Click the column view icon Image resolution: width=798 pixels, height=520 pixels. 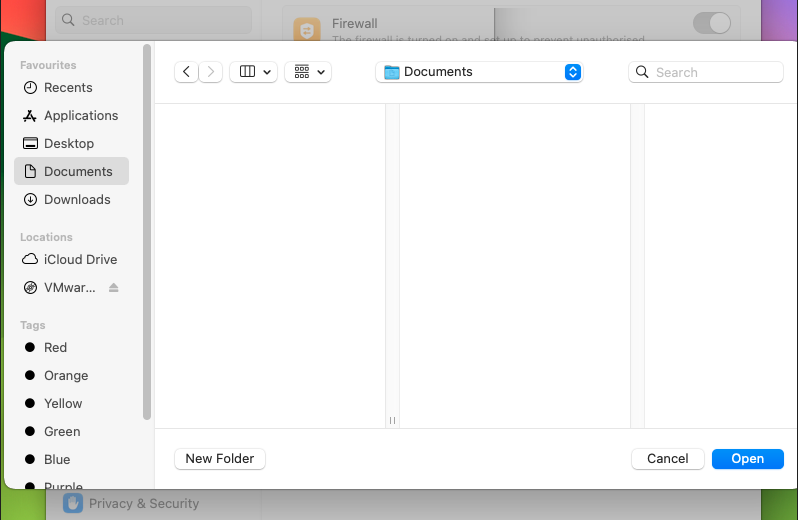[x=247, y=72]
